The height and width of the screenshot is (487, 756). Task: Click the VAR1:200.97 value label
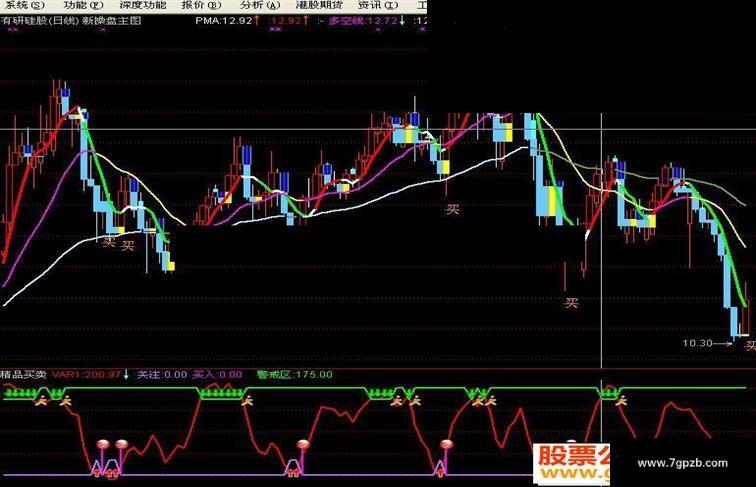[86, 374]
